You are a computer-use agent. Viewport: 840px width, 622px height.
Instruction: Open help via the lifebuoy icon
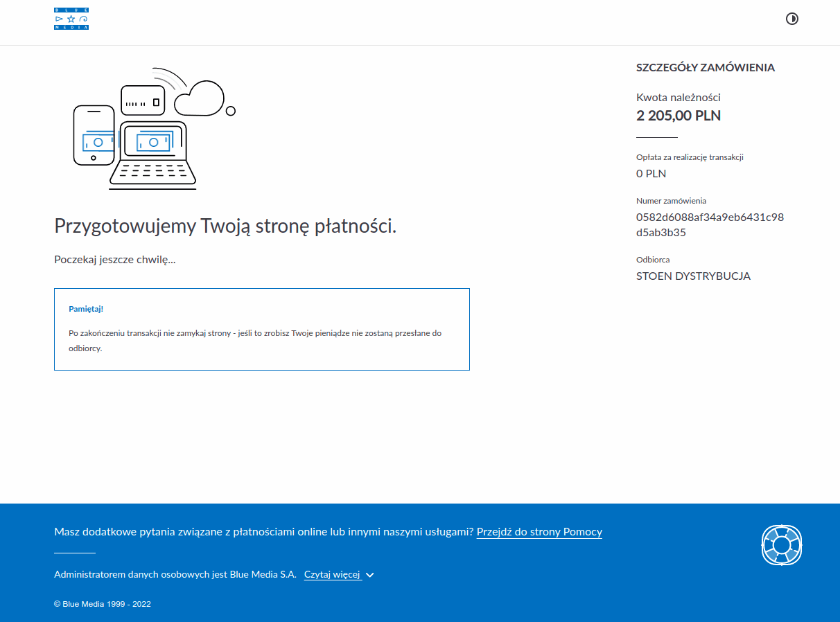click(x=781, y=544)
